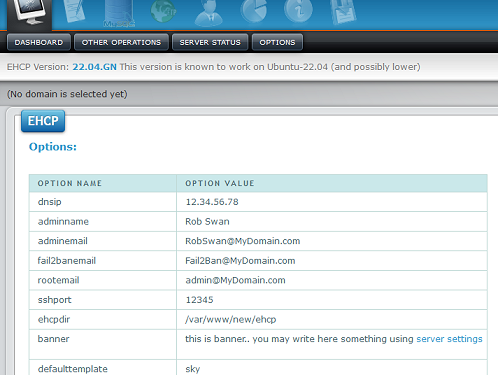This screenshot has width=498, height=375.
Task: Click the 22.04.GN version link
Action: [94, 67]
